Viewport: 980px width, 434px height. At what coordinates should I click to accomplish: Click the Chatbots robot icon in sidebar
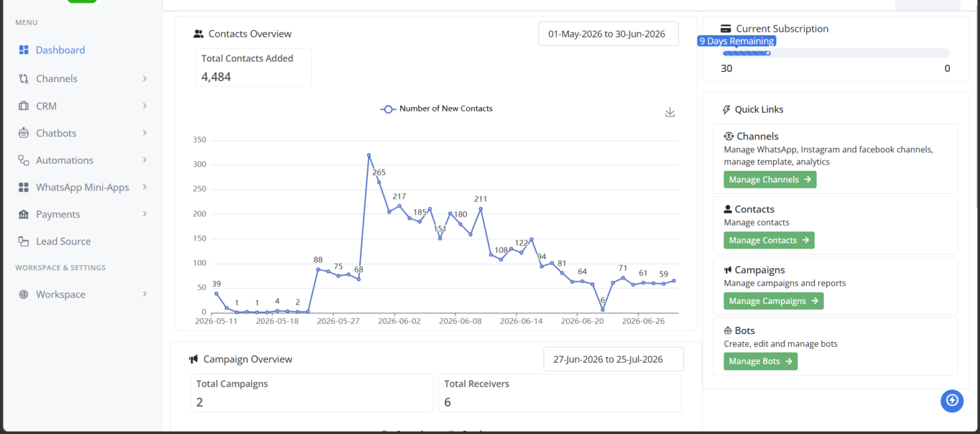tap(24, 133)
